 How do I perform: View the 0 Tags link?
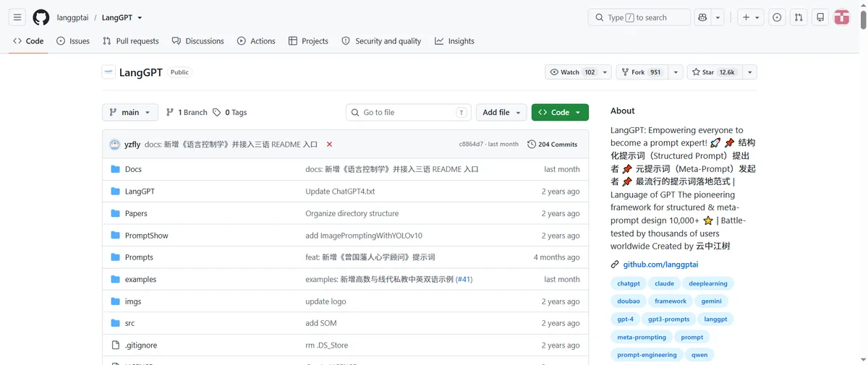point(229,113)
